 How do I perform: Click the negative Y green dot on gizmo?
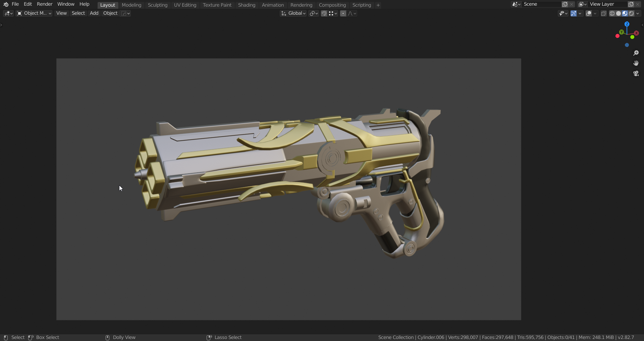point(632,37)
